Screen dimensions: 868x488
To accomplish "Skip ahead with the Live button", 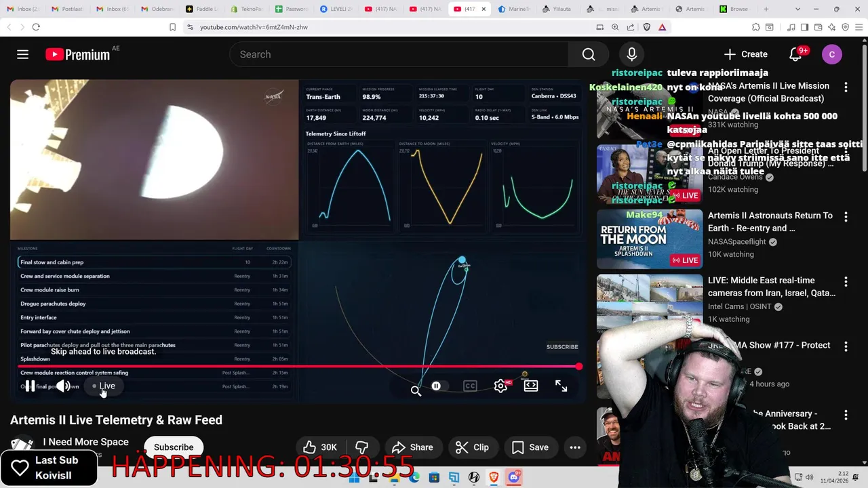I will [x=104, y=386].
